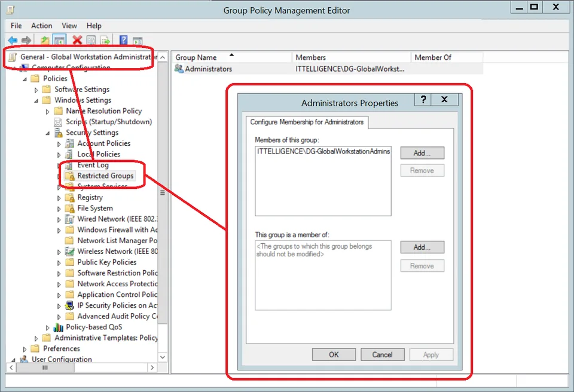Select the Administrators row in group list

[328, 69]
